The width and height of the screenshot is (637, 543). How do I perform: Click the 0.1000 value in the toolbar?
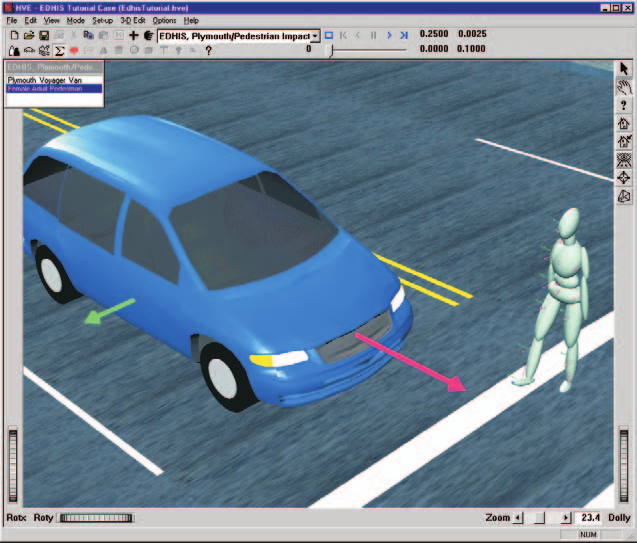[x=471, y=49]
